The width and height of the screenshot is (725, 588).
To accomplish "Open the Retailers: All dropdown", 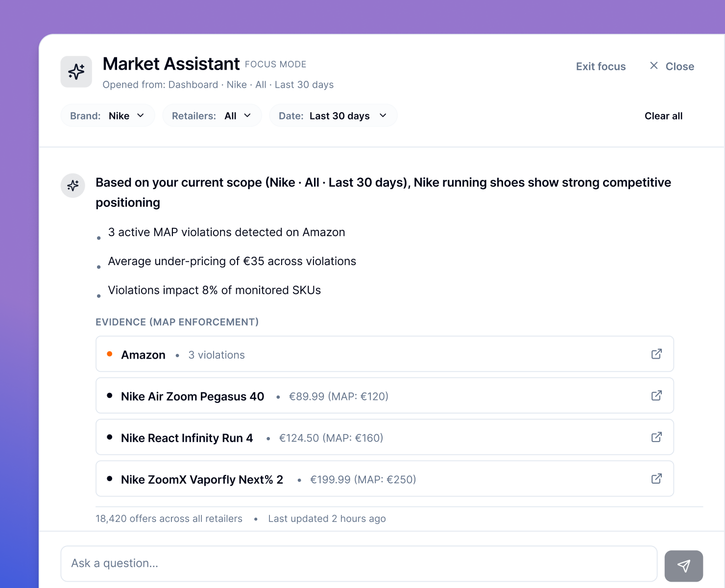I will pos(212,116).
